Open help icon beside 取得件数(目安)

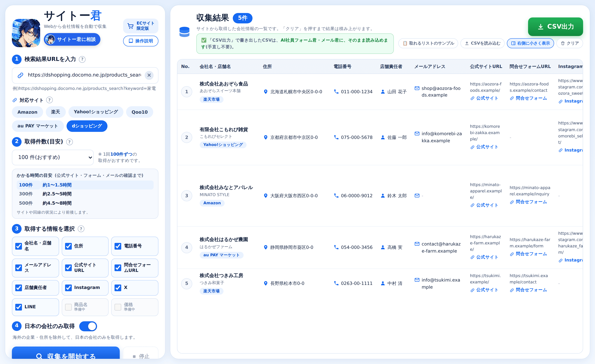(x=70, y=142)
